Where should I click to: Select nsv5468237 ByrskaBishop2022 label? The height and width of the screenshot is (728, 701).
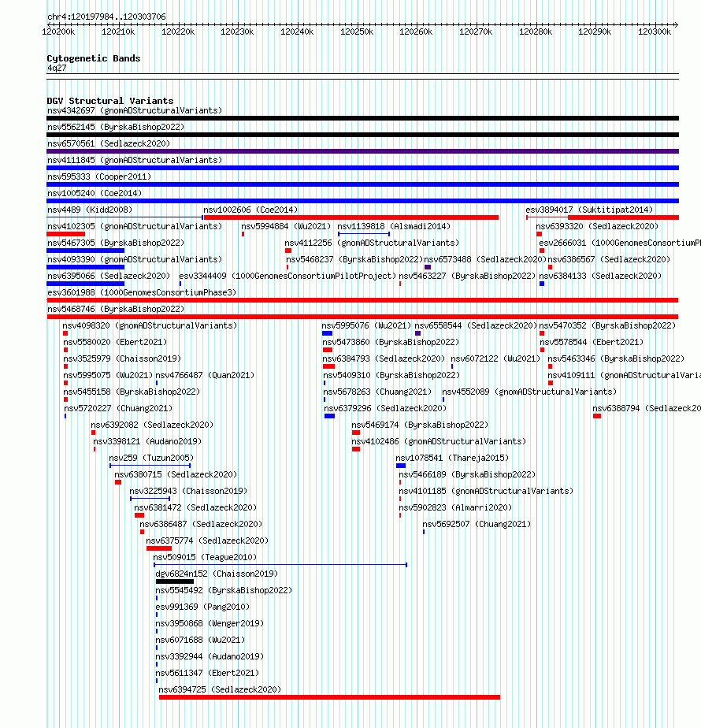coord(354,259)
